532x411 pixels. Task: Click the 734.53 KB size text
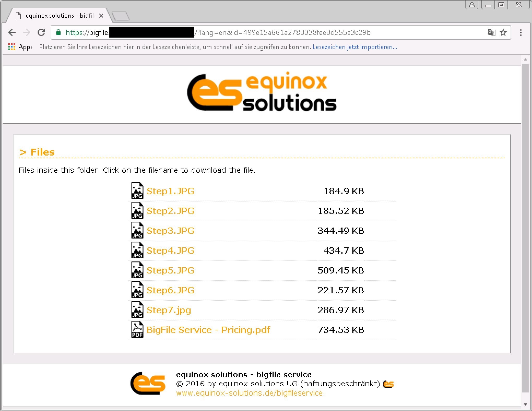click(341, 330)
